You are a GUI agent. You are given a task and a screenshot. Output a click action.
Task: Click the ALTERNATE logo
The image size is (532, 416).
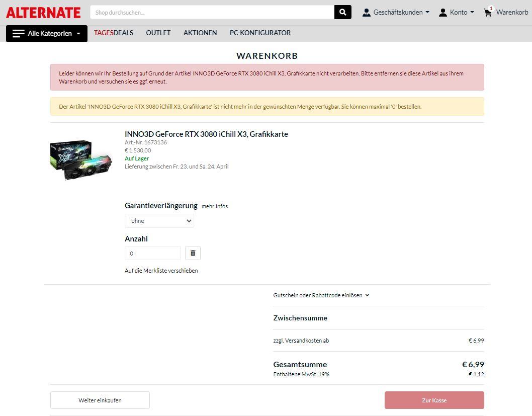[43, 13]
